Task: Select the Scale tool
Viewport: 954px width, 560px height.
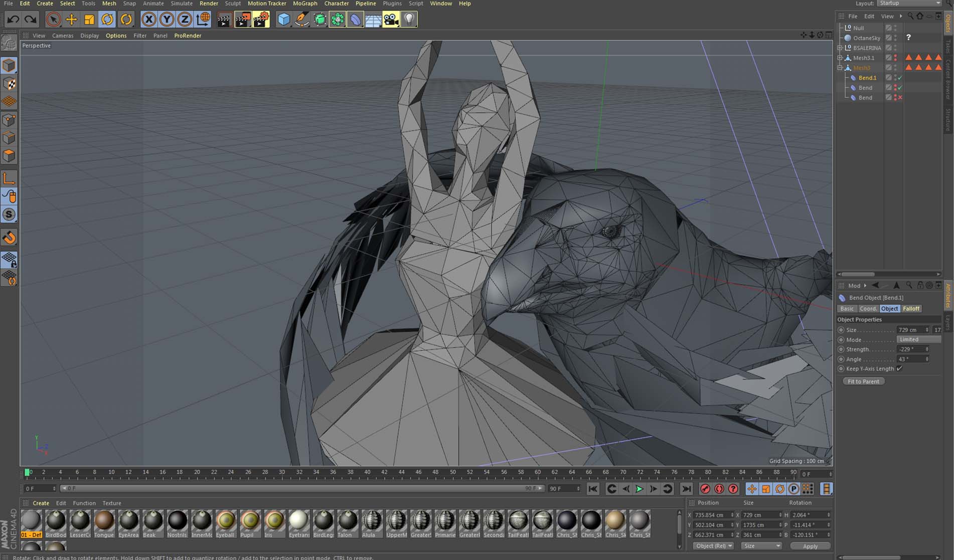Action: 89,20
